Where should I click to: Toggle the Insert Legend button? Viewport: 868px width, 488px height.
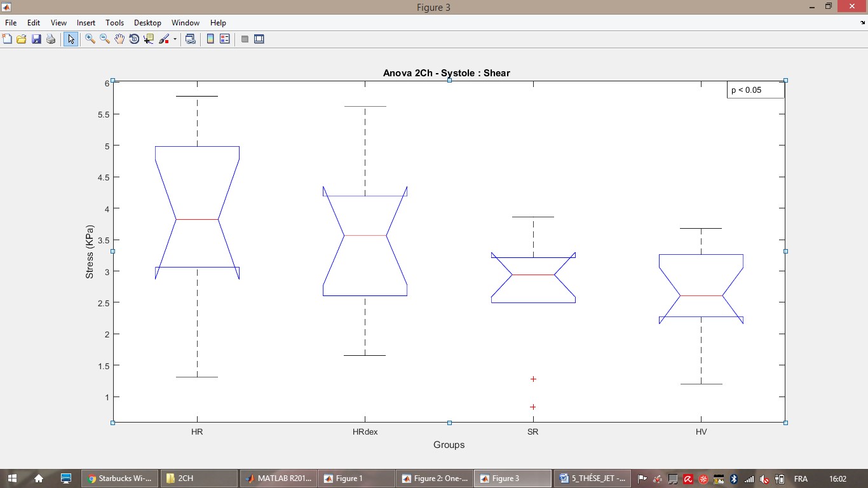tap(224, 39)
